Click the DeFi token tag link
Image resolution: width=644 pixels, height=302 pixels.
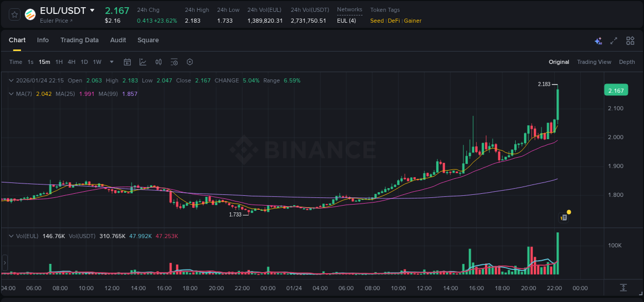tap(395, 21)
